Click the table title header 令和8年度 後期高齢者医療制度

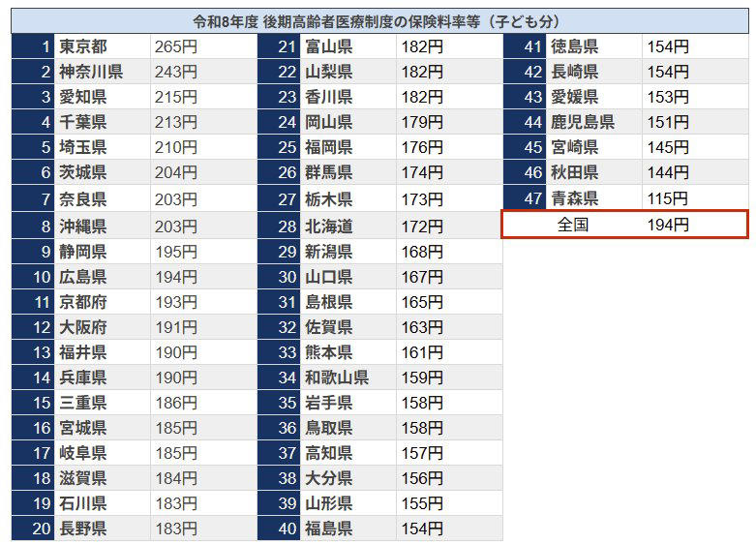pos(379,21)
